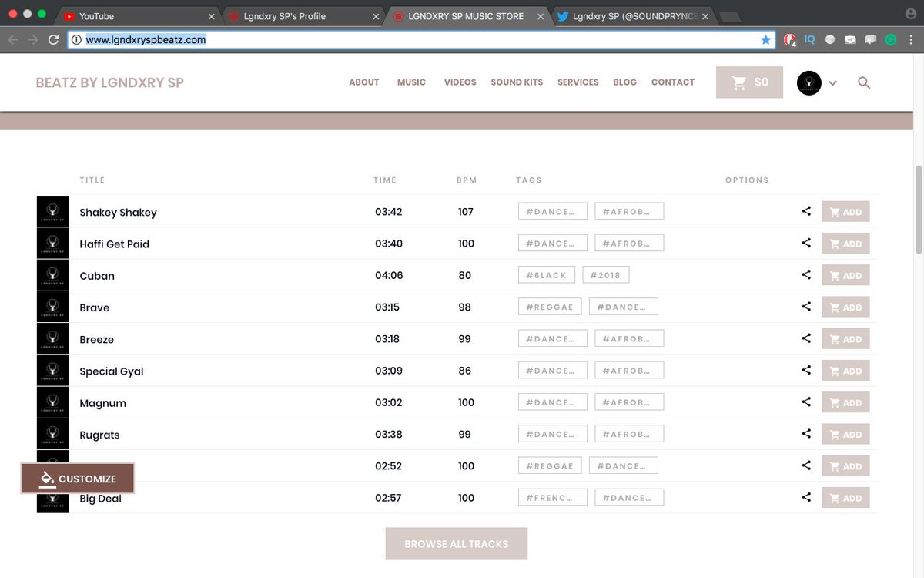
Task: Expand the account dropdown chevron
Action: click(x=832, y=83)
